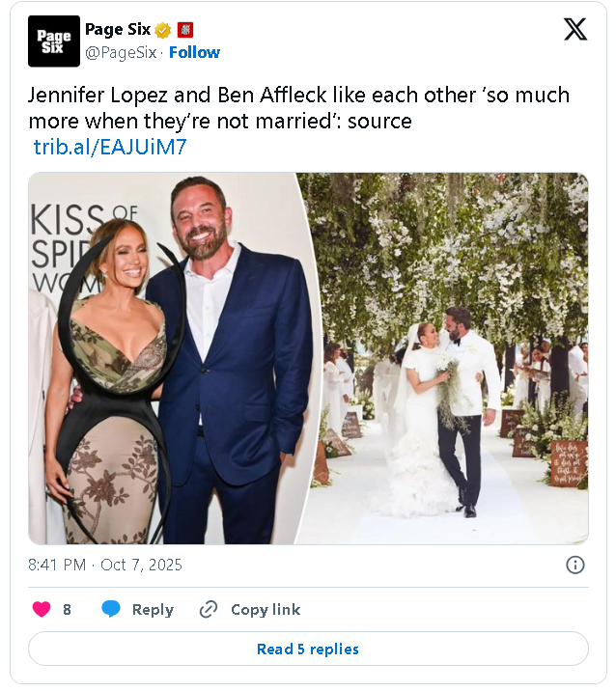Click the red affiliate badge beside the name
This screenshot has width=616, height=691.
click(185, 30)
